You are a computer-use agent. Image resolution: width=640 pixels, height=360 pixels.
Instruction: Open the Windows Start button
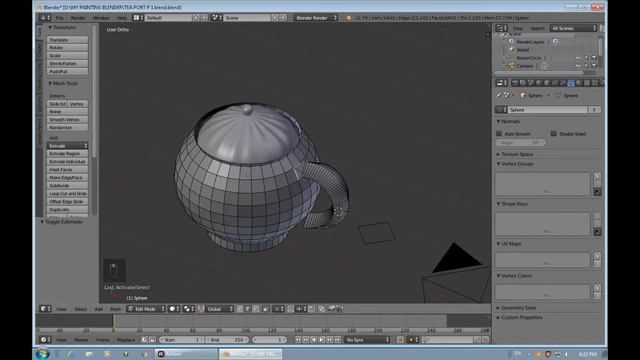pyautogui.click(x=42, y=353)
